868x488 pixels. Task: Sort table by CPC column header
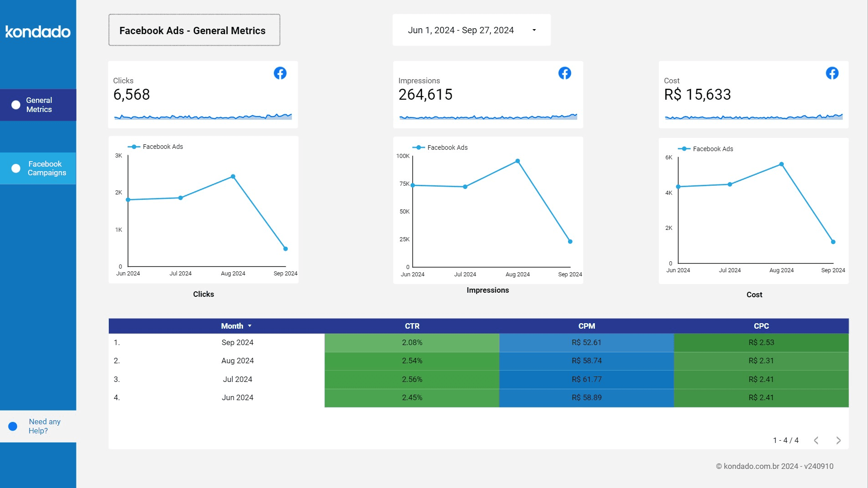761,326
